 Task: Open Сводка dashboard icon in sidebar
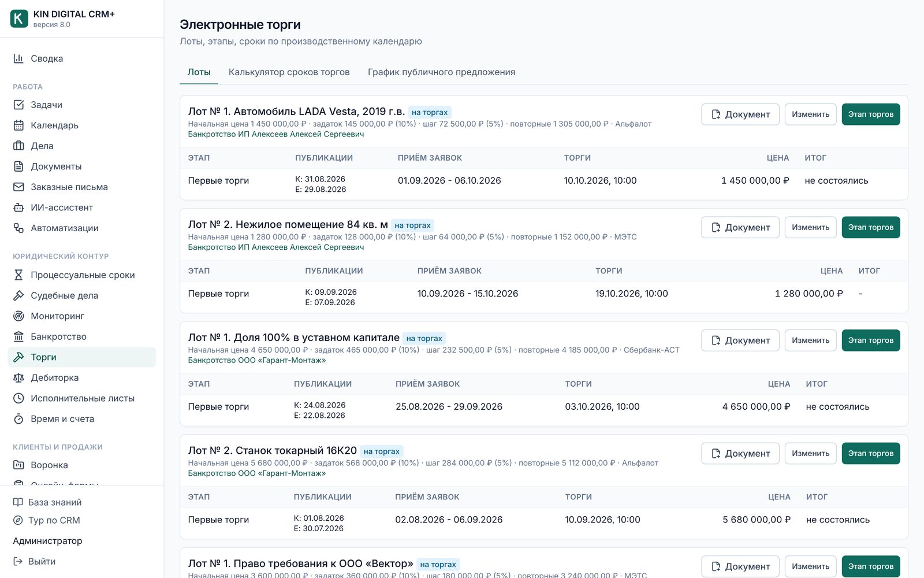click(x=18, y=58)
